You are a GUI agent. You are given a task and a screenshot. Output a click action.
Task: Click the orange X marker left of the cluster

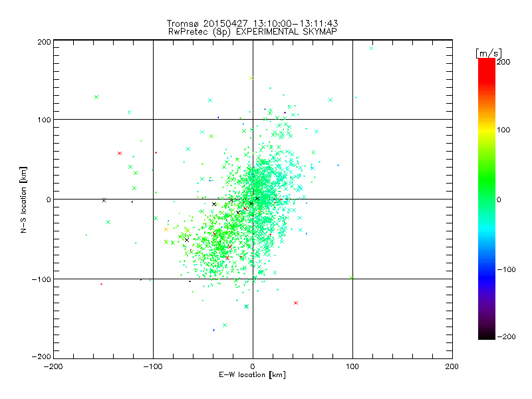tap(166, 229)
